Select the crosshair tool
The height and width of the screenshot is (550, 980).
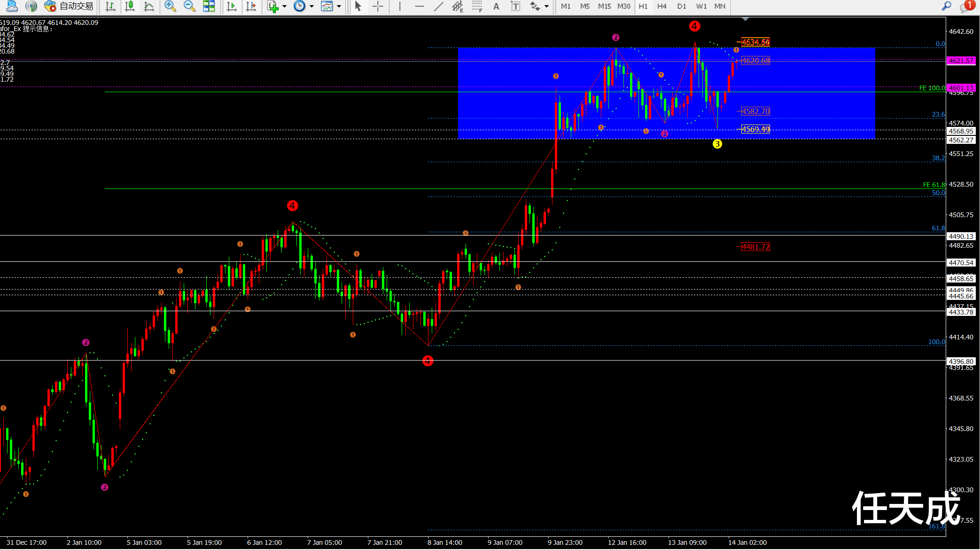point(378,6)
